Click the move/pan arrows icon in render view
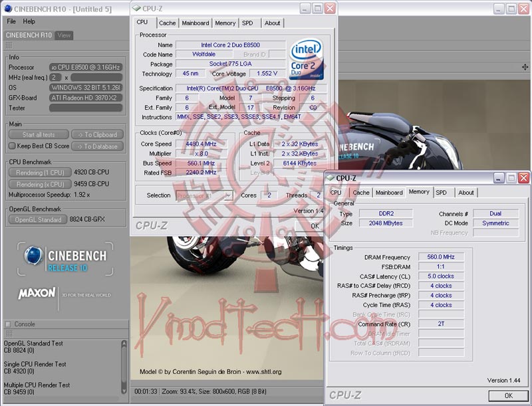Viewport: 532px width, 406px height. (525, 67)
